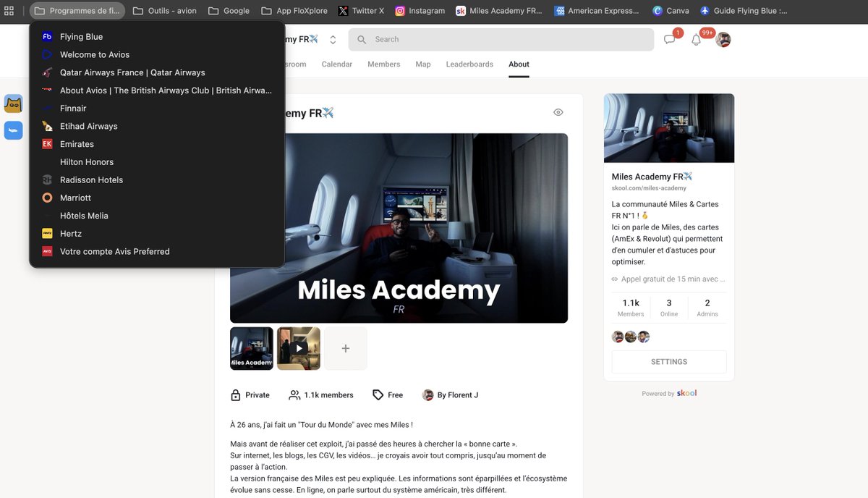
Task: Click the 1.1k Members stat
Action: click(x=631, y=308)
